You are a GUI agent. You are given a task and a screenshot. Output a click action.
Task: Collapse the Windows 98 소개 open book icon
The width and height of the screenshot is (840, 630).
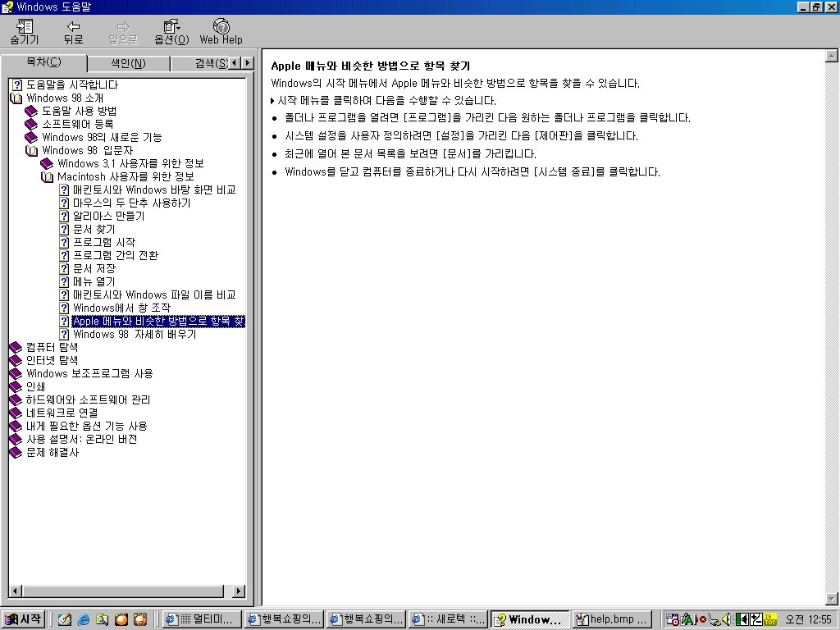point(16,98)
